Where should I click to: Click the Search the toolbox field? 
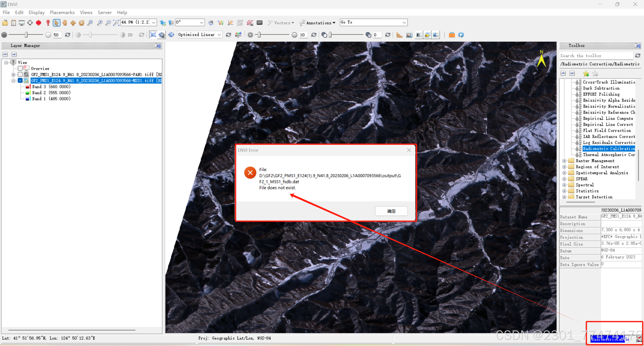(595, 56)
